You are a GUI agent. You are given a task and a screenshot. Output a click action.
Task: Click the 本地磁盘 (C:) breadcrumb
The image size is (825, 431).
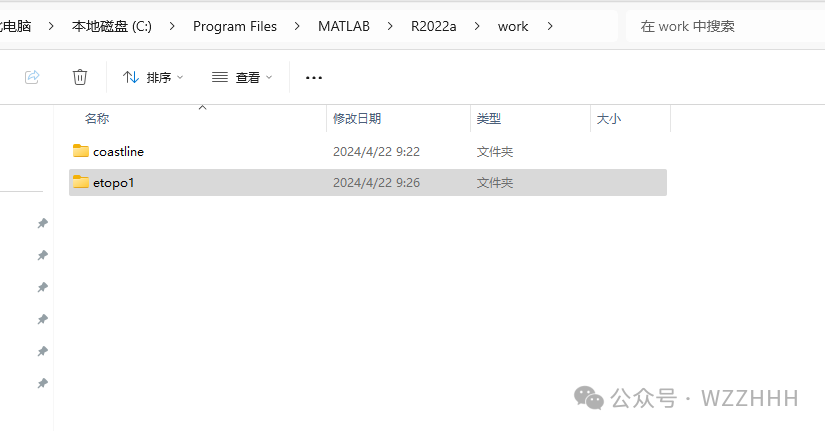tap(112, 26)
